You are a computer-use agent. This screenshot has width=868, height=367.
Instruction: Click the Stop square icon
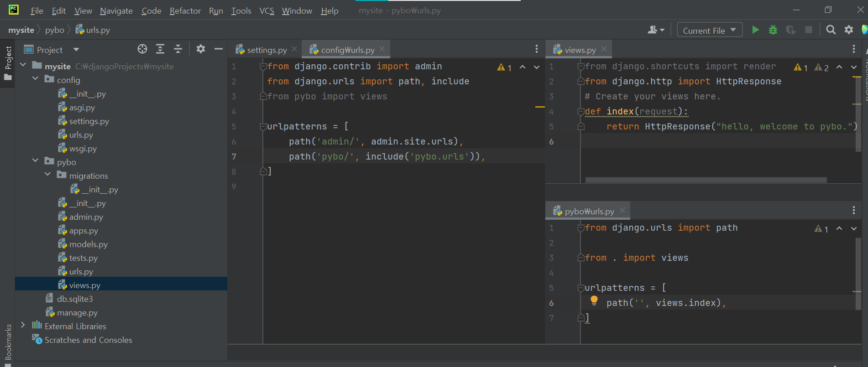tap(809, 30)
